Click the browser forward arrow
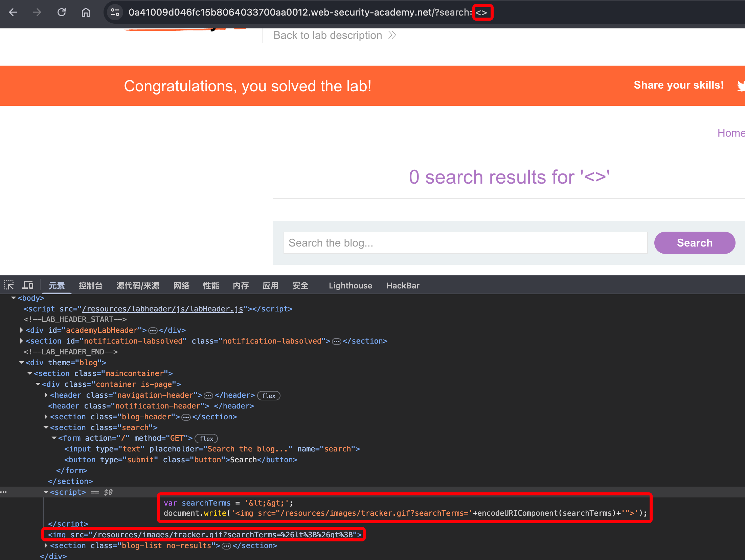745x560 pixels. (37, 13)
